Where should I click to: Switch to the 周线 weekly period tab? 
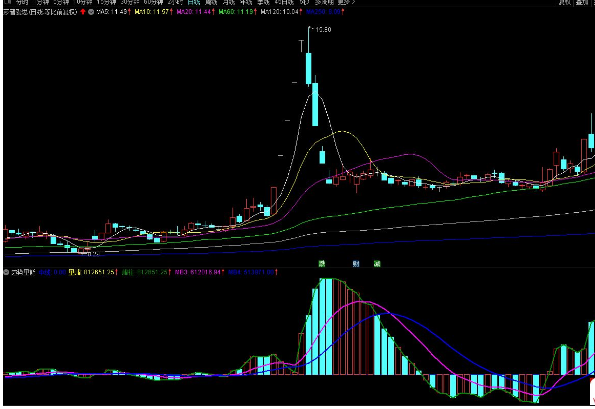(x=211, y=2)
